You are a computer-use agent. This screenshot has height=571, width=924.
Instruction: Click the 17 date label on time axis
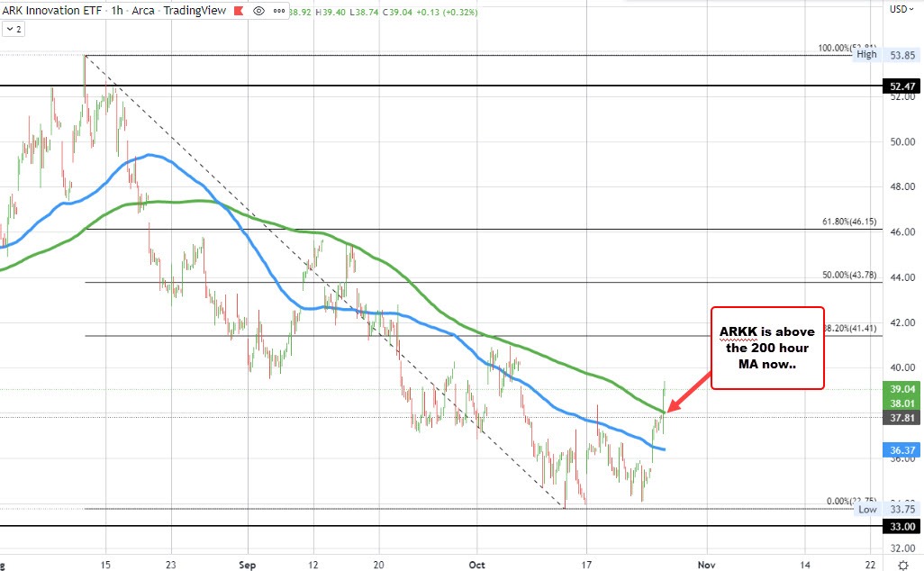click(x=586, y=565)
